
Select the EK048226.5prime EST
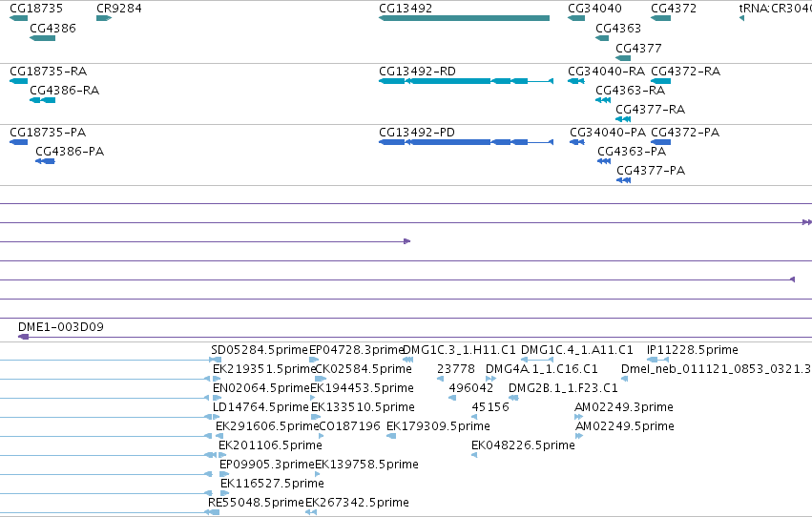pyautogui.click(x=474, y=455)
